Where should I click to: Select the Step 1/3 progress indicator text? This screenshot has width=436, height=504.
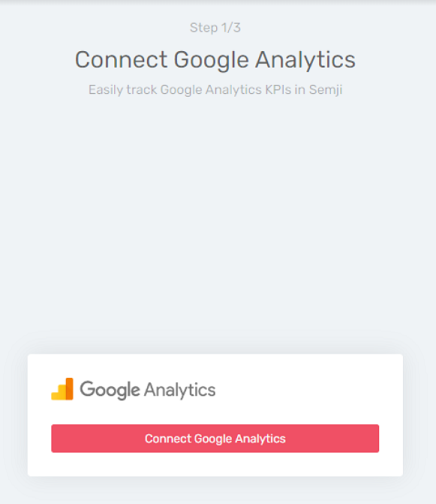click(x=215, y=27)
